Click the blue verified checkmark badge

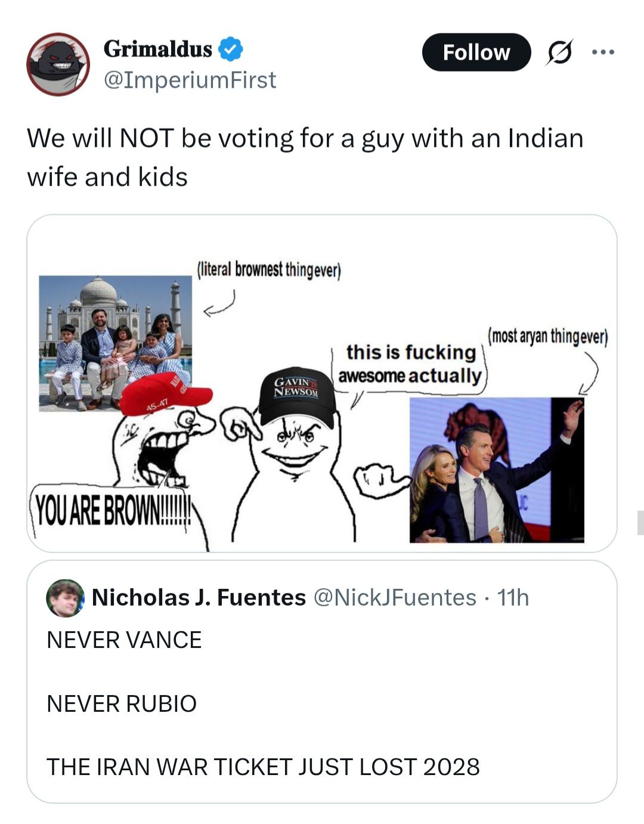tap(231, 49)
